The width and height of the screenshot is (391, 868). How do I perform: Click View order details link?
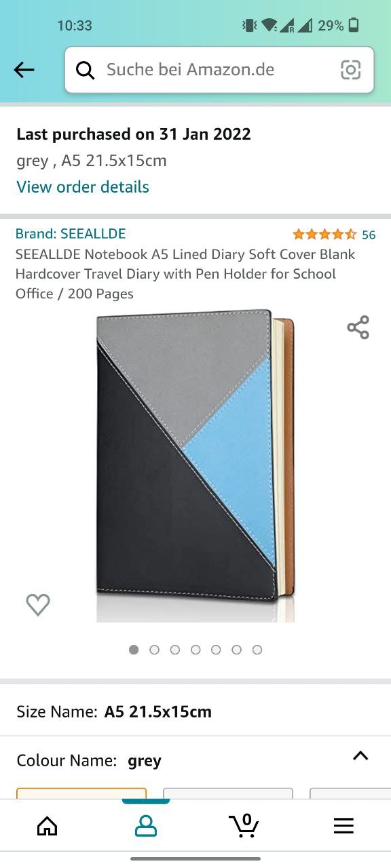(x=83, y=186)
